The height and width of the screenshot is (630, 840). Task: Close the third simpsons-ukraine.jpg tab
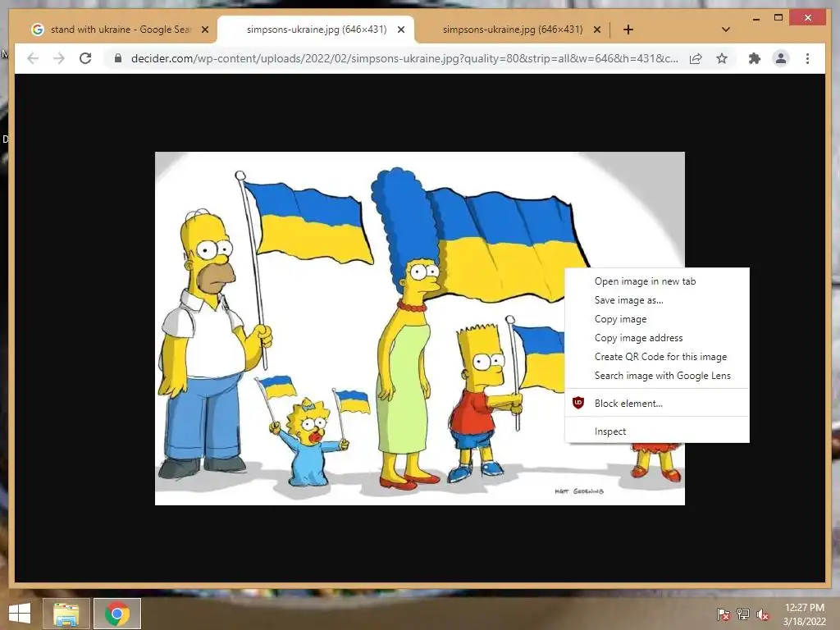point(597,30)
